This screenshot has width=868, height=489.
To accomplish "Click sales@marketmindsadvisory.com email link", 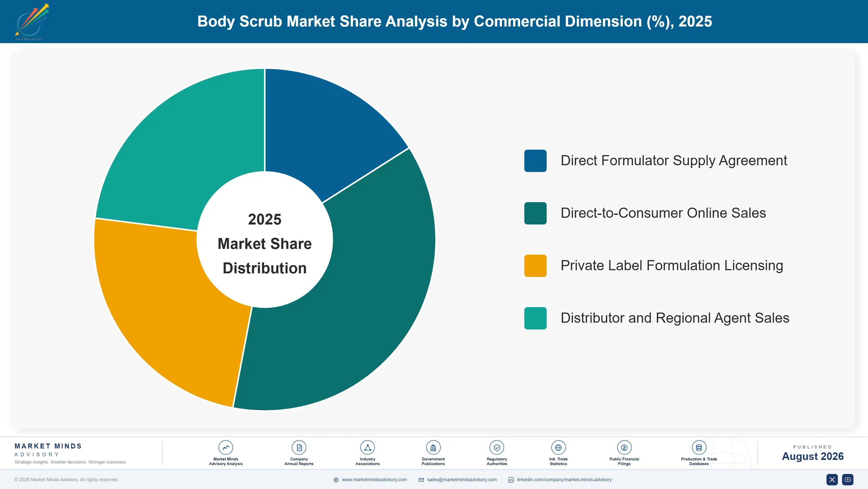I will (x=462, y=480).
